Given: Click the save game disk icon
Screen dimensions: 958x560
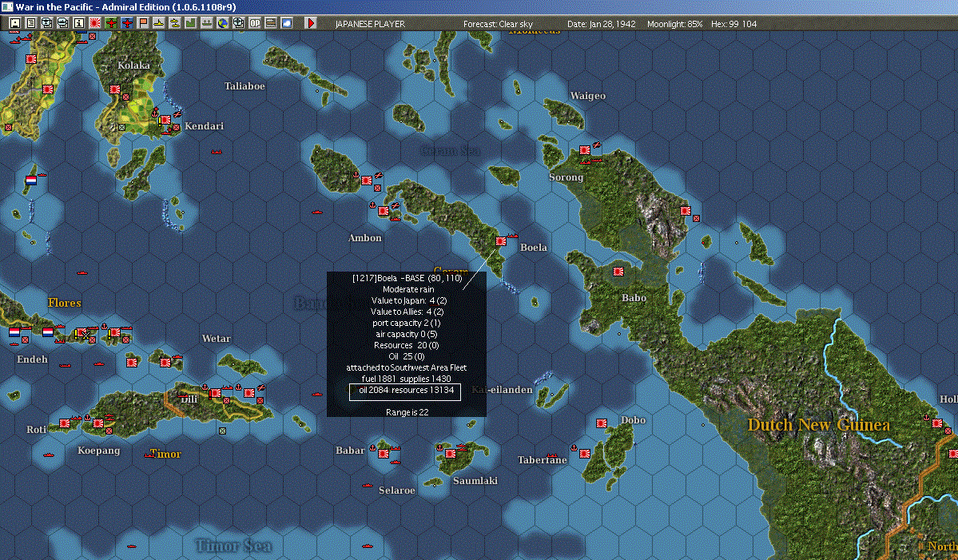Looking at the screenshot, I should 14,23.
